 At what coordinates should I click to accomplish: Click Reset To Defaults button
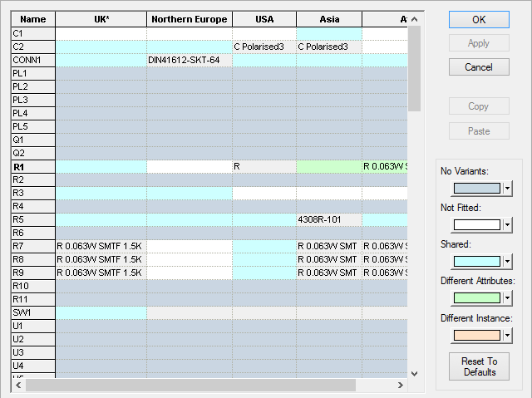479,366
